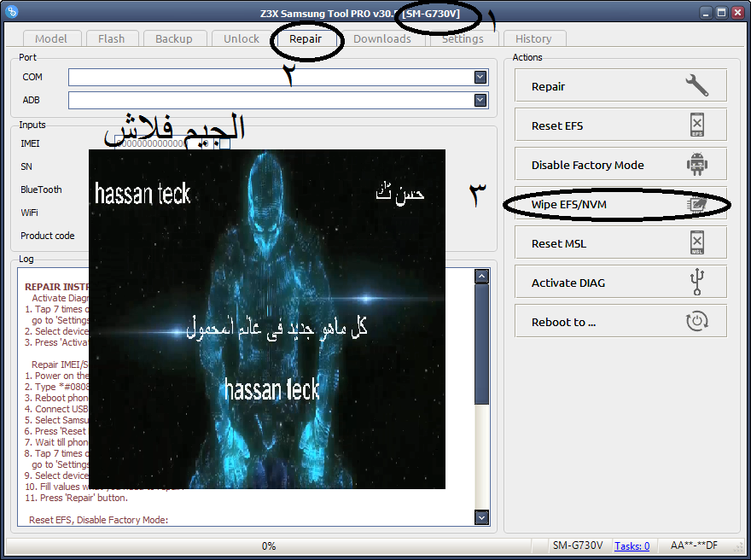The width and height of the screenshot is (751, 560).
Task: Click Reset MSL button text
Action: coord(558,244)
